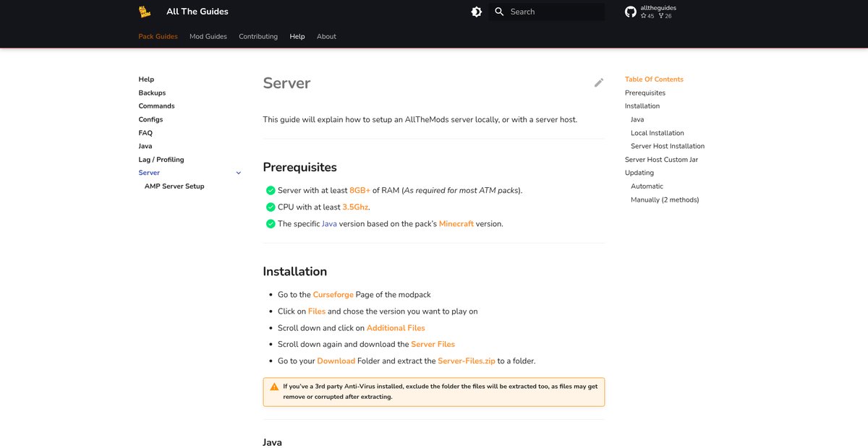Image resolution: width=868 pixels, height=448 pixels.
Task: Click green check icon beside CPU requirement
Action: tap(271, 207)
